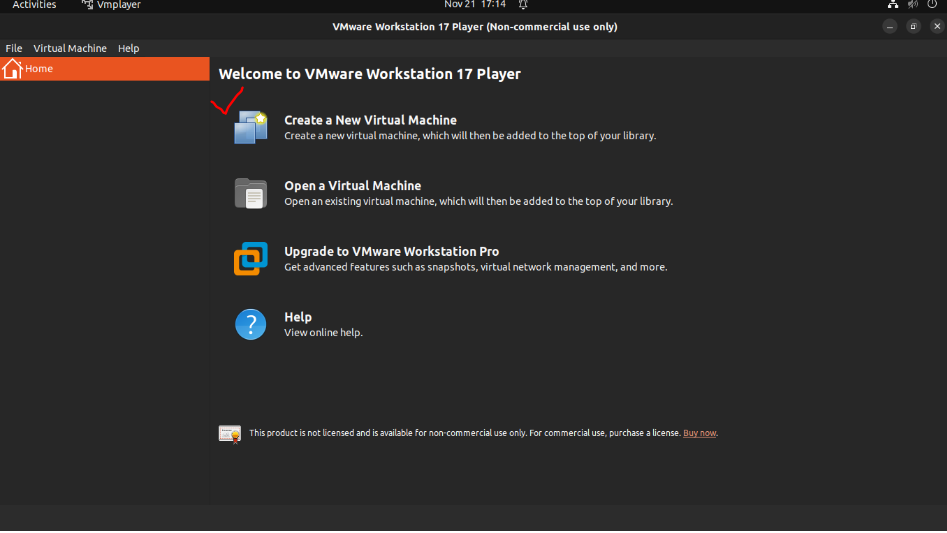Click the license certificate icon
Screen dimensions: 947x533
230,434
